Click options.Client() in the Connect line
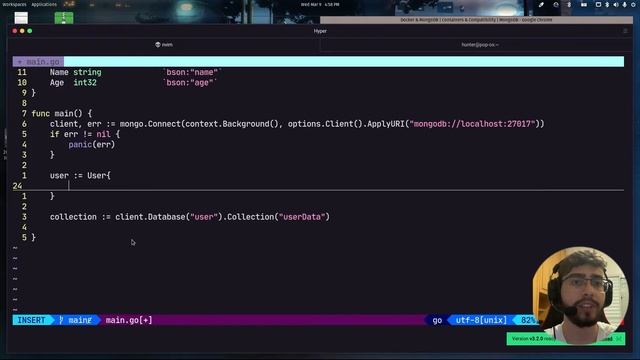This screenshot has height=360, width=640. point(325,124)
